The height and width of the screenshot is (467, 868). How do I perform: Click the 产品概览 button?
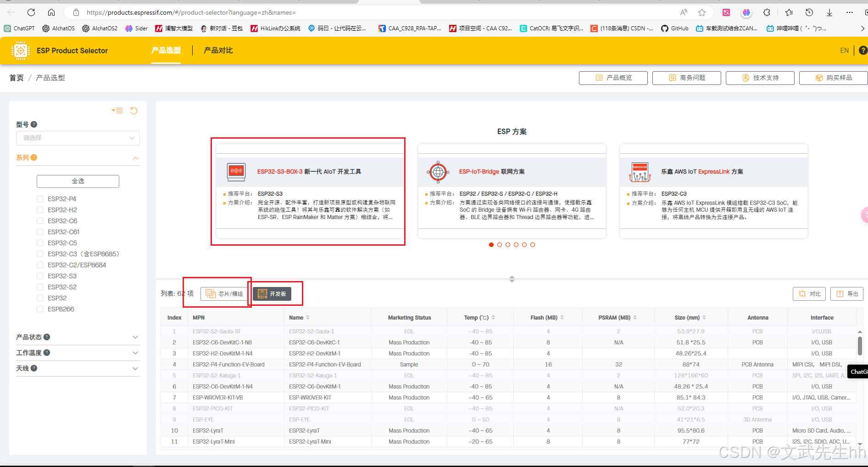point(613,78)
